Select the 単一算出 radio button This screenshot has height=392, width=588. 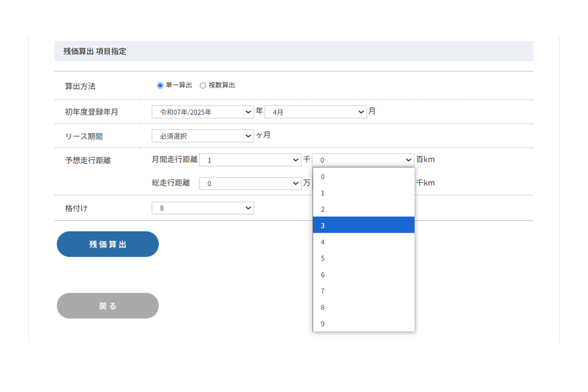click(x=160, y=85)
